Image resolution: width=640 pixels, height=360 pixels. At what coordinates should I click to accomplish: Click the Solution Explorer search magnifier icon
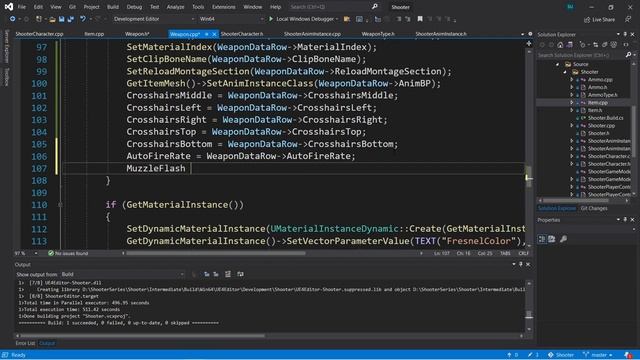click(628, 55)
